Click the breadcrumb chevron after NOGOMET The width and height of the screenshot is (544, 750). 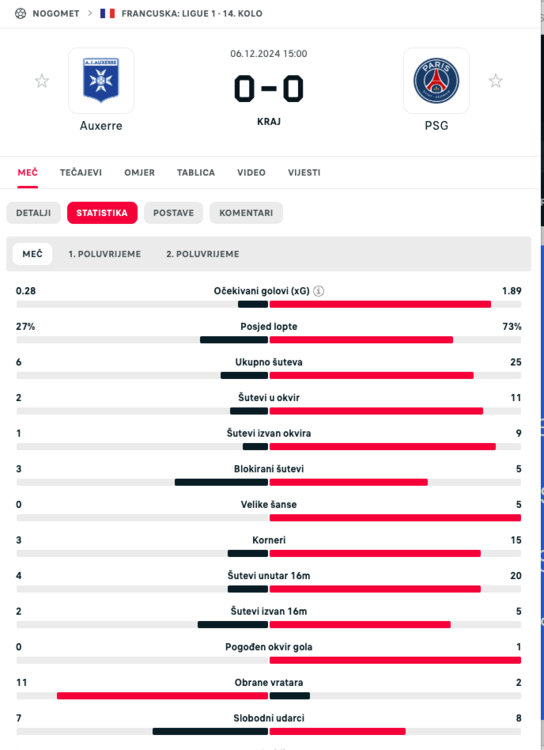click(90, 13)
